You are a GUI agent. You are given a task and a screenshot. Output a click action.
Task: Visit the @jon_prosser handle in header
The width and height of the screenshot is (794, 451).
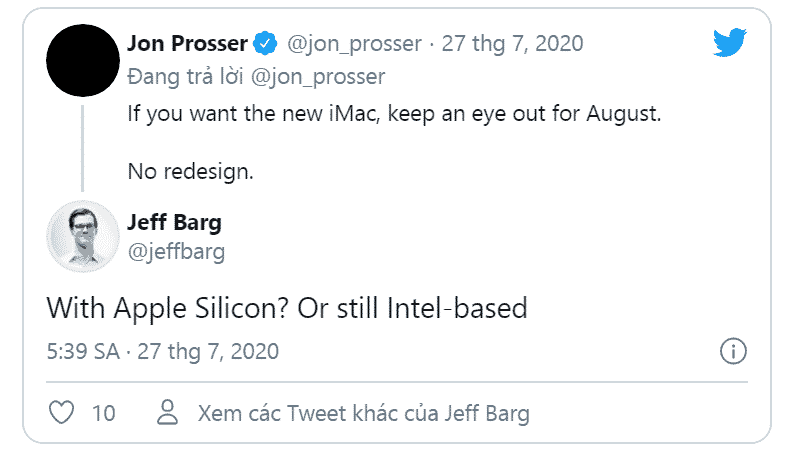[x=353, y=43]
